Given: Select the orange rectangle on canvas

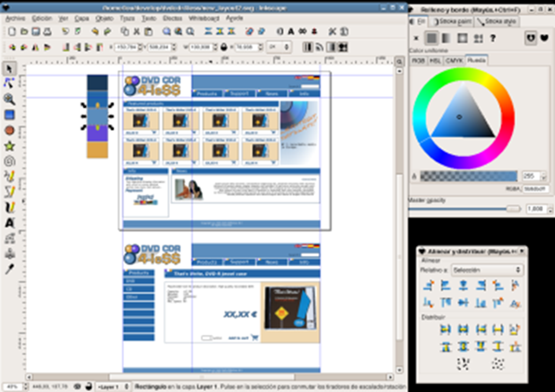Looking at the screenshot, I should tap(97, 150).
